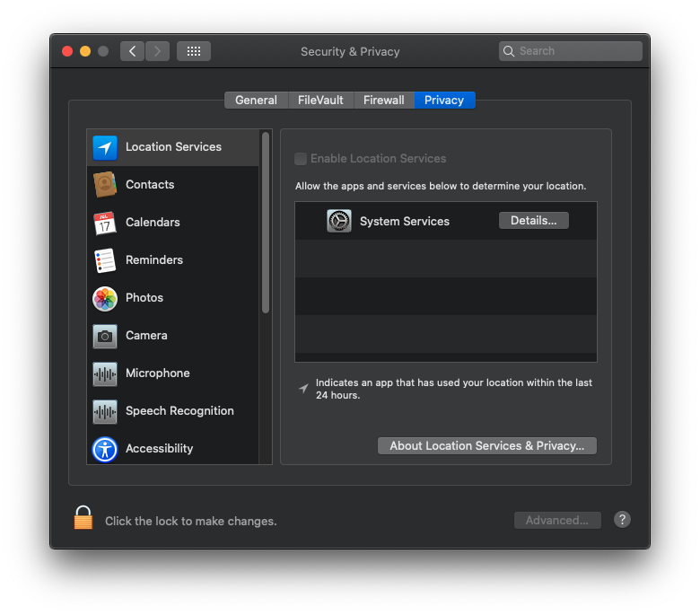Click the orange padlock to unlock changes
700x615 pixels.
tap(83, 518)
